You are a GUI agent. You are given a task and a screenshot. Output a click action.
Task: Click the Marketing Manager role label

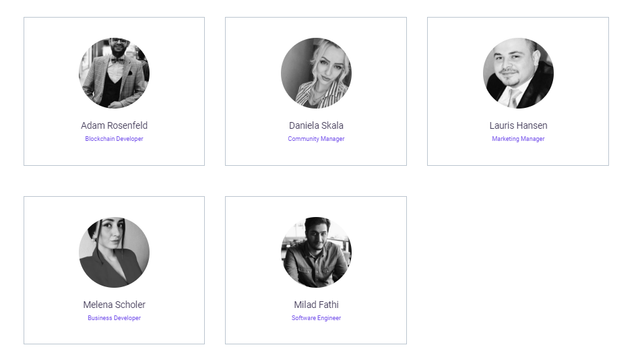point(518,139)
